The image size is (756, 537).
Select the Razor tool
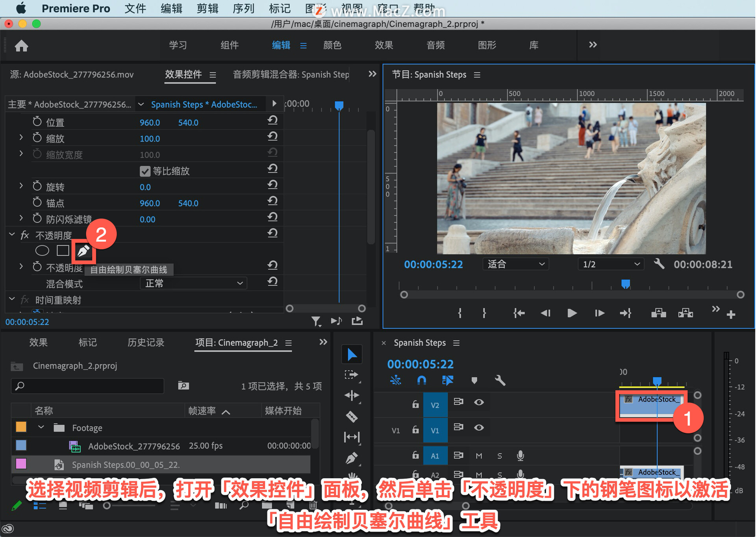coord(352,417)
